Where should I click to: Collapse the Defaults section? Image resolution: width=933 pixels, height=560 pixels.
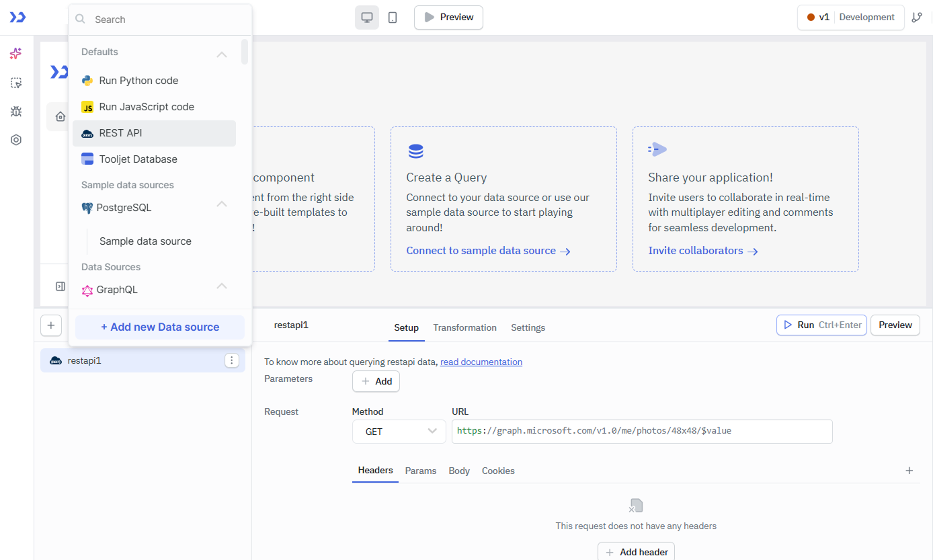coord(222,53)
